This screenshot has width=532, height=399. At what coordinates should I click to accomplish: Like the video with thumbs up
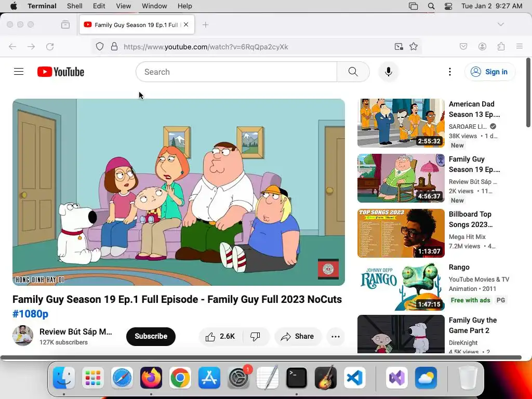[x=220, y=337]
